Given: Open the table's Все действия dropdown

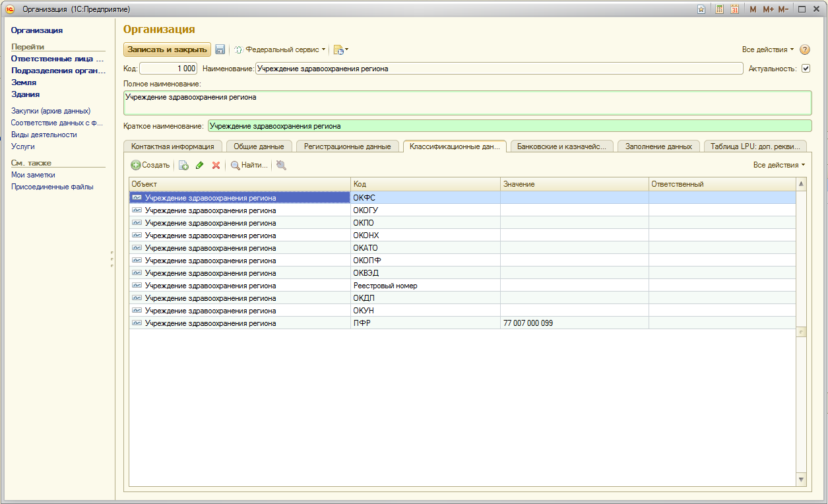Looking at the screenshot, I should pos(779,165).
